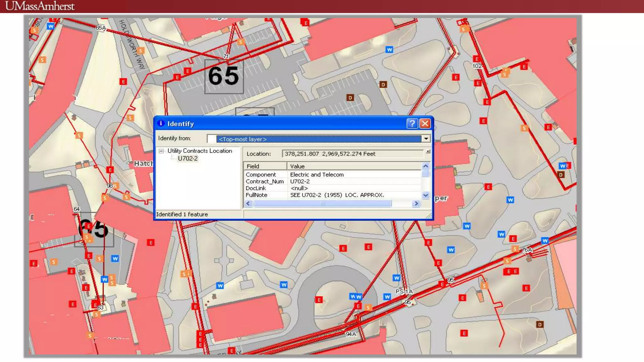The height and width of the screenshot is (362, 644).
Task: Collapse the Utility Contracts Location tree node
Action: 161,151
